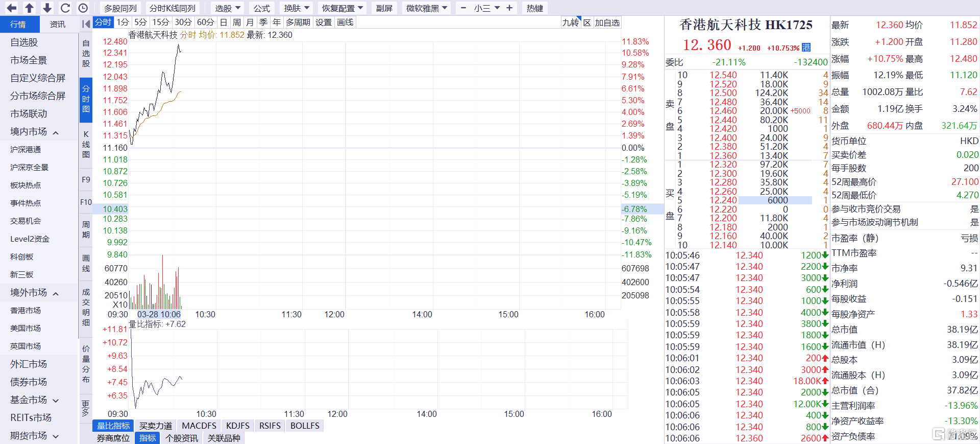Click the back arrow icon

[11, 8]
